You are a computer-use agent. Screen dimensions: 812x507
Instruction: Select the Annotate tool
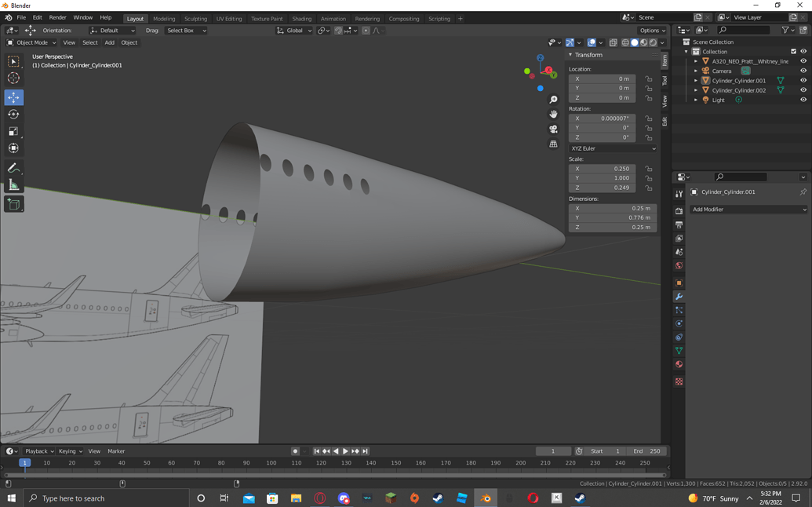coord(13,168)
